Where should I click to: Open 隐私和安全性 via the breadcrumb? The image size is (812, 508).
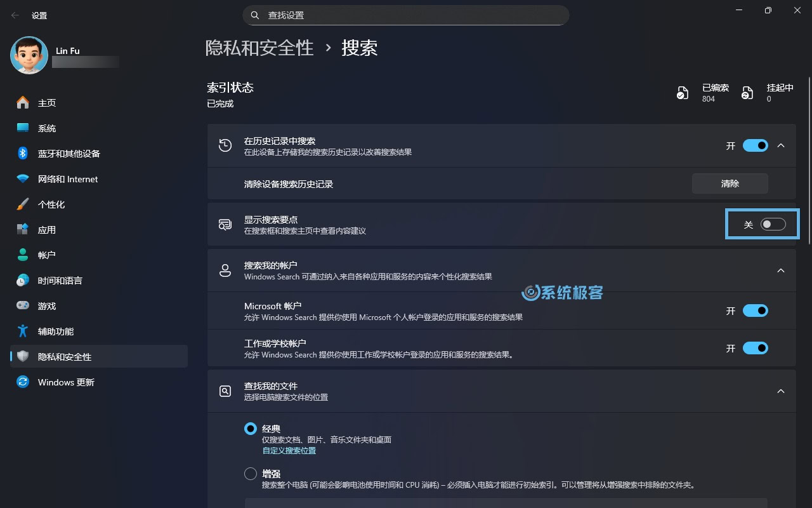(259, 48)
